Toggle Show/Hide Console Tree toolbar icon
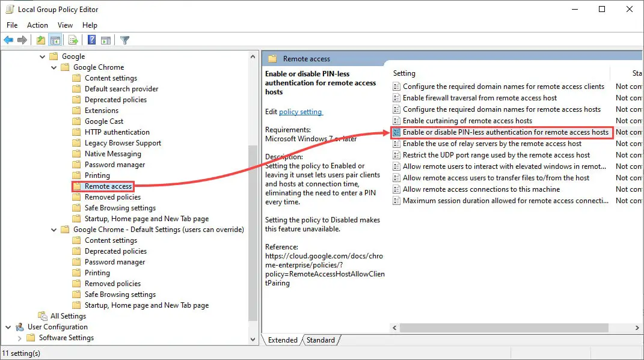This screenshot has width=644, height=360. click(55, 40)
